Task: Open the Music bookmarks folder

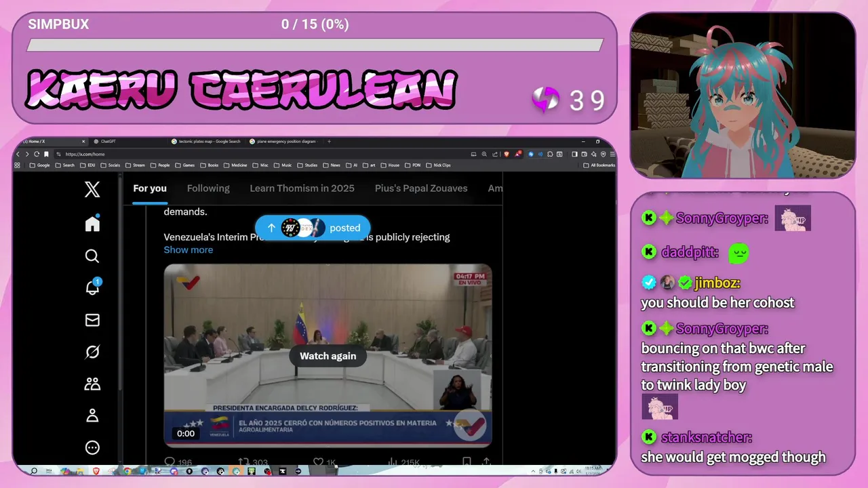Action: [283, 165]
